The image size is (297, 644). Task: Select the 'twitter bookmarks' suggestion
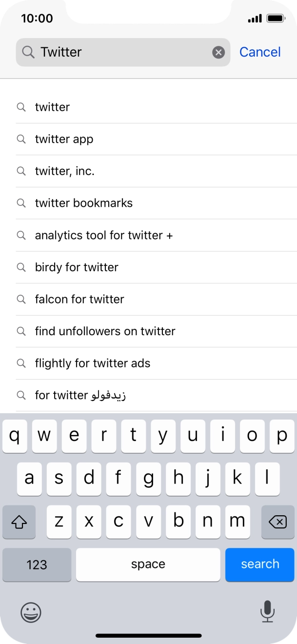(83, 203)
